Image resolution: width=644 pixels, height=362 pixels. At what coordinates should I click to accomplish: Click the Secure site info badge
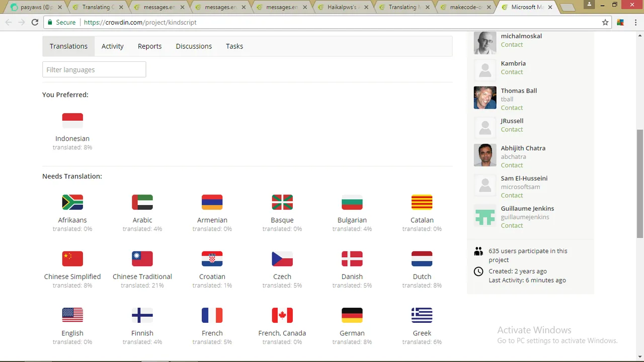click(61, 22)
